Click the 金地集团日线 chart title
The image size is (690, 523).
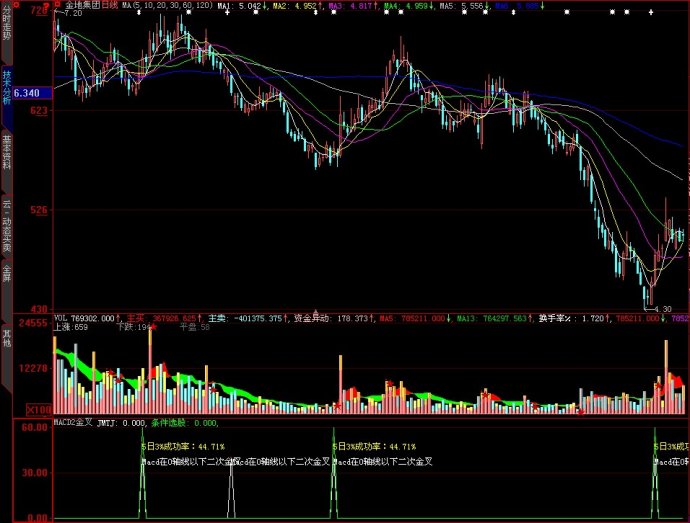click(x=92, y=5)
